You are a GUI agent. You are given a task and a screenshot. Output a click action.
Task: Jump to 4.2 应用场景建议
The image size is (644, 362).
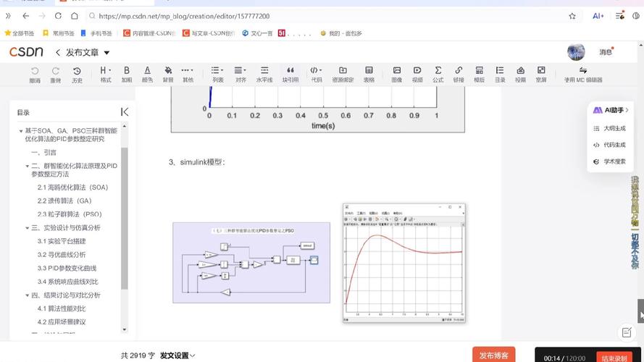(62, 322)
